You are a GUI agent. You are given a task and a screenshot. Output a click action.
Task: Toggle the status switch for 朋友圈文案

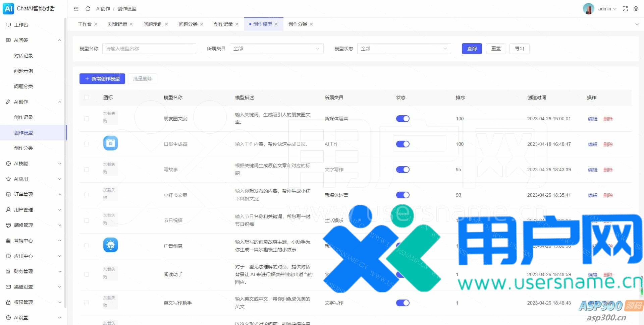[402, 119]
